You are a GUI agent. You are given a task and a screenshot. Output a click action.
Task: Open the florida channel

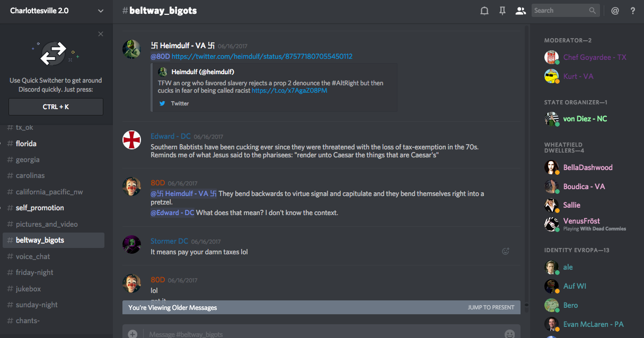[x=26, y=144]
